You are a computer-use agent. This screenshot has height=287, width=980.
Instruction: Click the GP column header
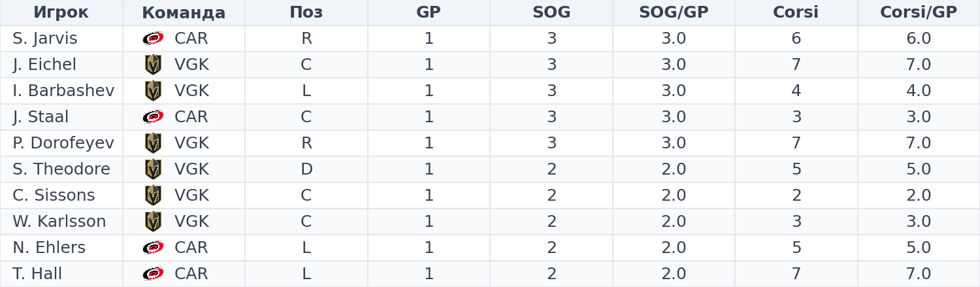(429, 12)
